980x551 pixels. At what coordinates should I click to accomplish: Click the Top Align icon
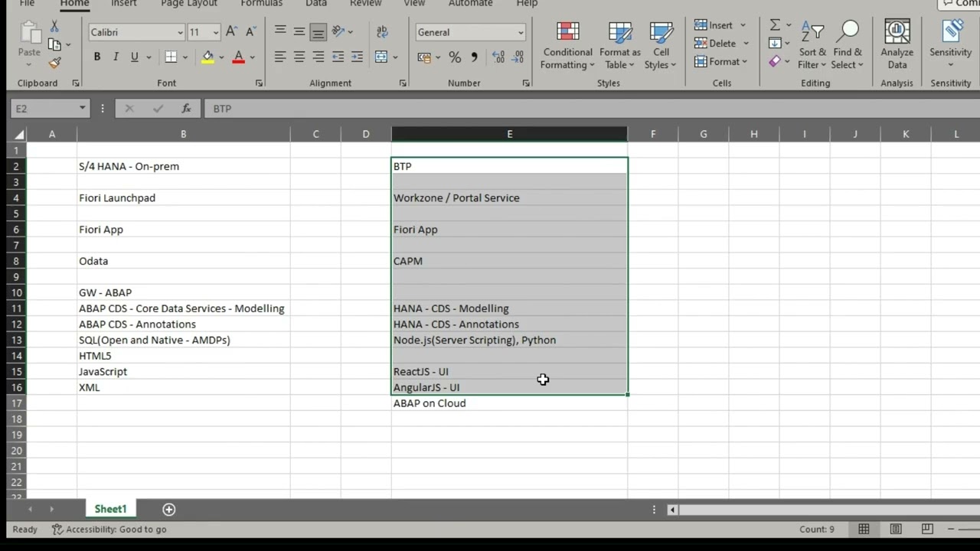(x=280, y=31)
